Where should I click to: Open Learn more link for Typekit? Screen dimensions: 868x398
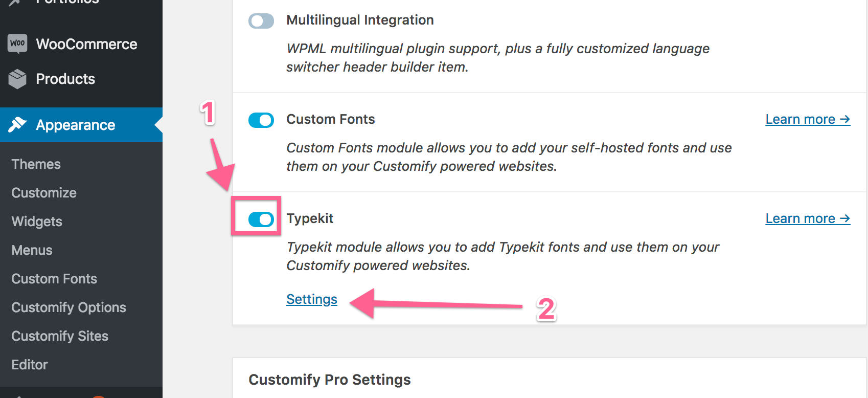808,218
